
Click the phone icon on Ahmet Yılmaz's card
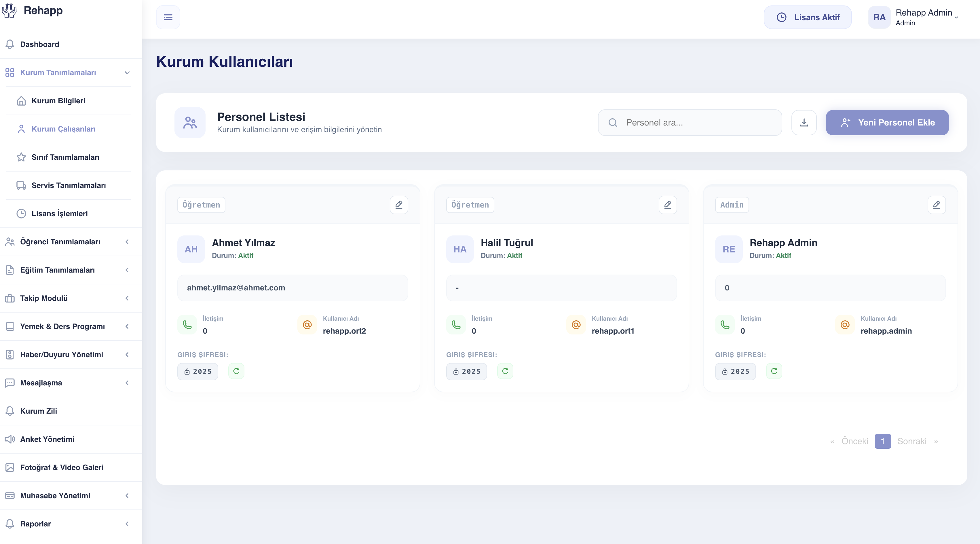coord(187,324)
